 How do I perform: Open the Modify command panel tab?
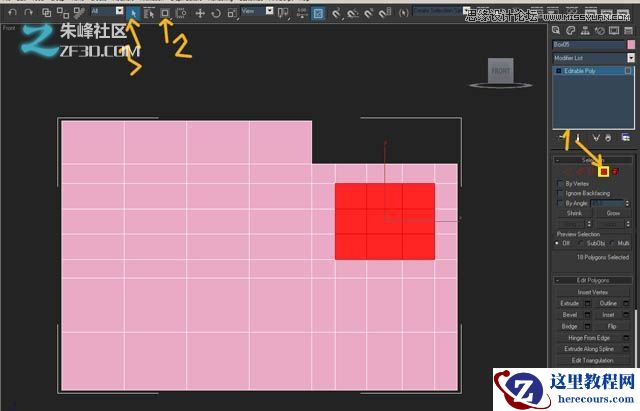tap(571, 30)
